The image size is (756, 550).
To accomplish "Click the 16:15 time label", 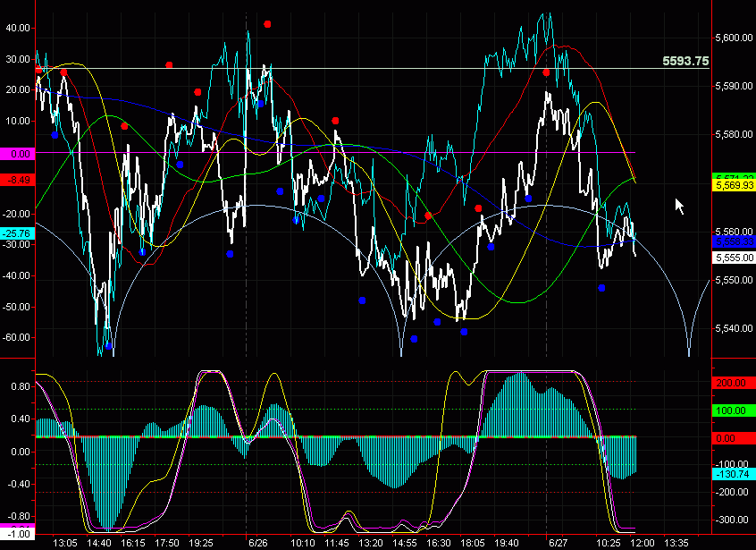I will click(x=133, y=543).
